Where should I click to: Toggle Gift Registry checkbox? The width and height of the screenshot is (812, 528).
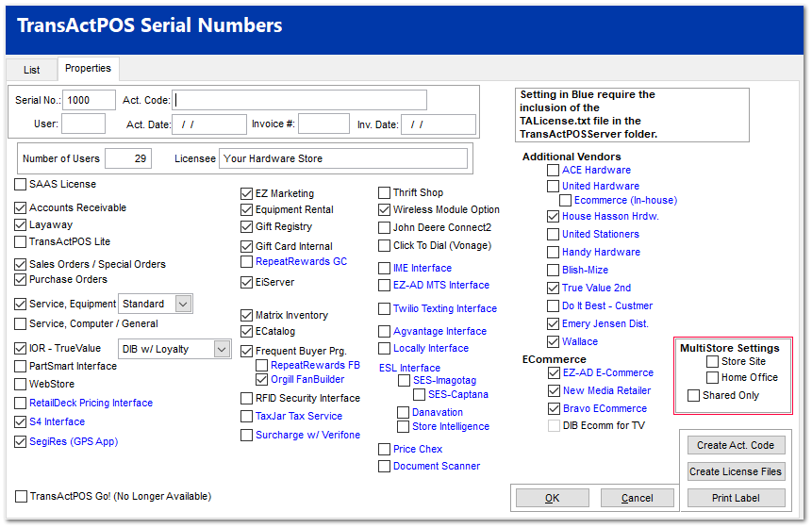click(x=246, y=226)
